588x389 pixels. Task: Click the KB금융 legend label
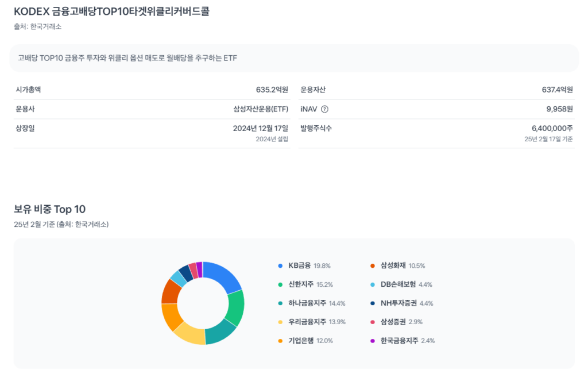coord(299,265)
